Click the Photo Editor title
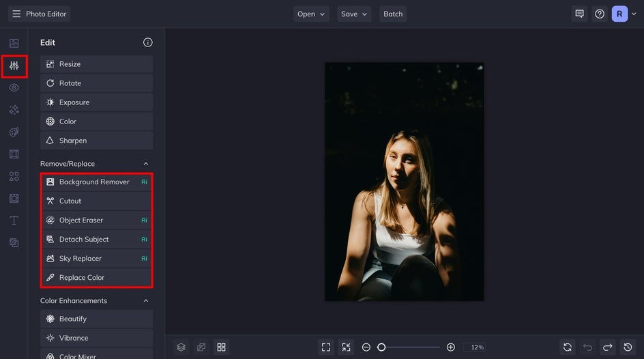 [46, 14]
